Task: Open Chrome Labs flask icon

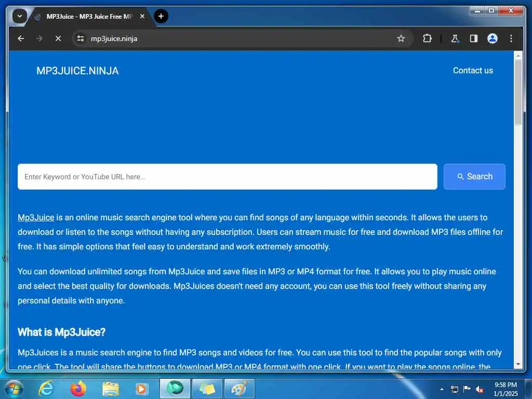Action: (x=455, y=38)
